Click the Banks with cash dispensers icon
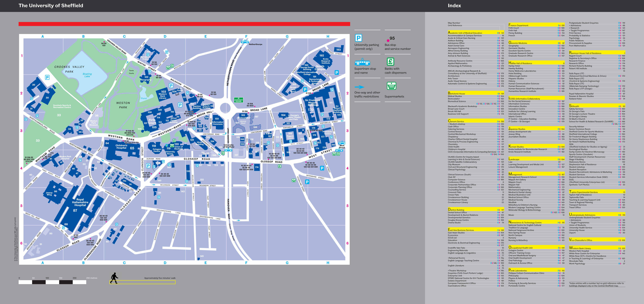Screen dimensions: 644x304 point(390,62)
